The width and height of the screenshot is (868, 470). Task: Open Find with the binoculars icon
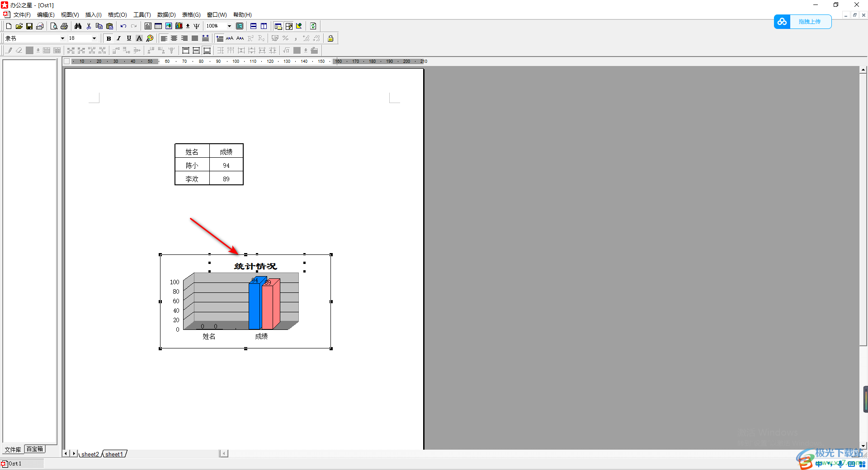tap(78, 26)
